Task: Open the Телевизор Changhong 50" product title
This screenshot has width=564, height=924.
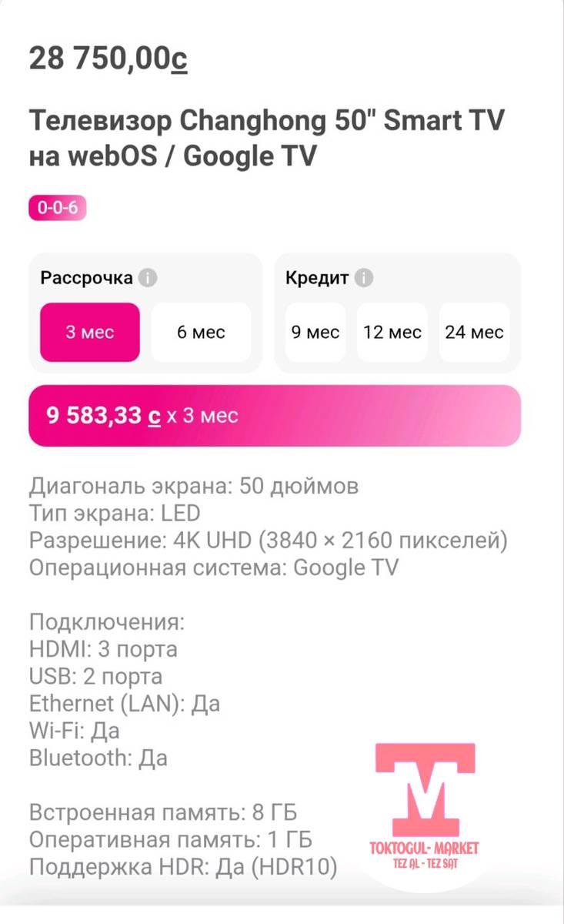Action: point(266,139)
